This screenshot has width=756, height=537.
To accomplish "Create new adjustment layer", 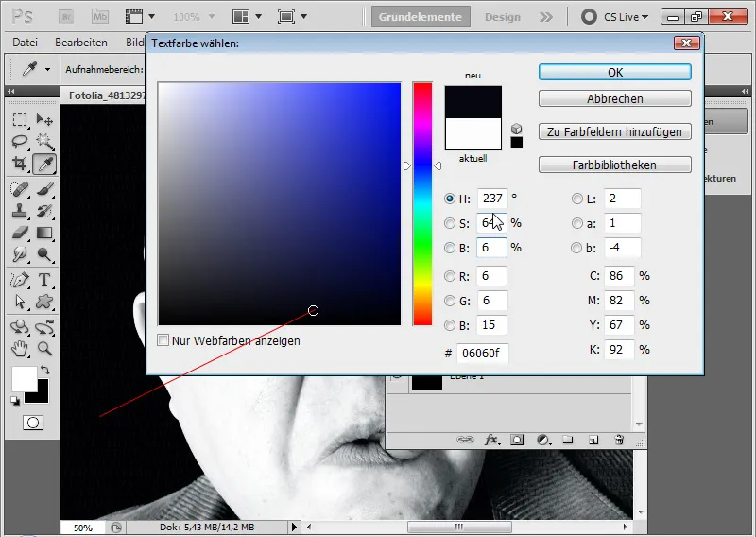I will (x=542, y=440).
